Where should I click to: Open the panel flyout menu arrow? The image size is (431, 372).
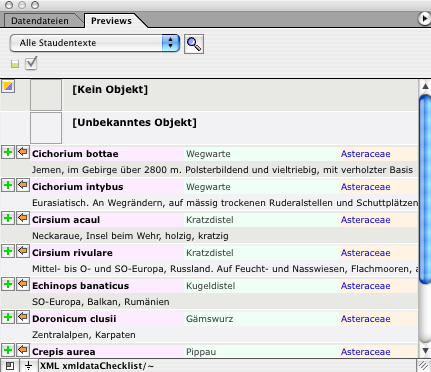(424, 18)
